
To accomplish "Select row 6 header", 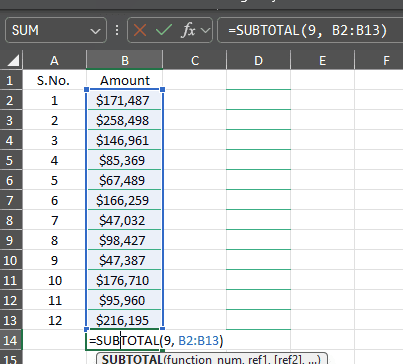I will tap(10, 180).
